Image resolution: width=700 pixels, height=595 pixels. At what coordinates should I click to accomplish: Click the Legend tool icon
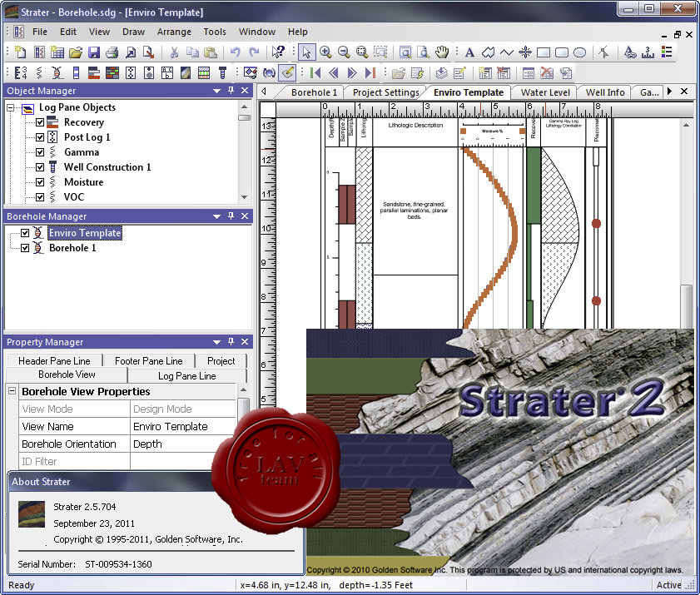[667, 52]
